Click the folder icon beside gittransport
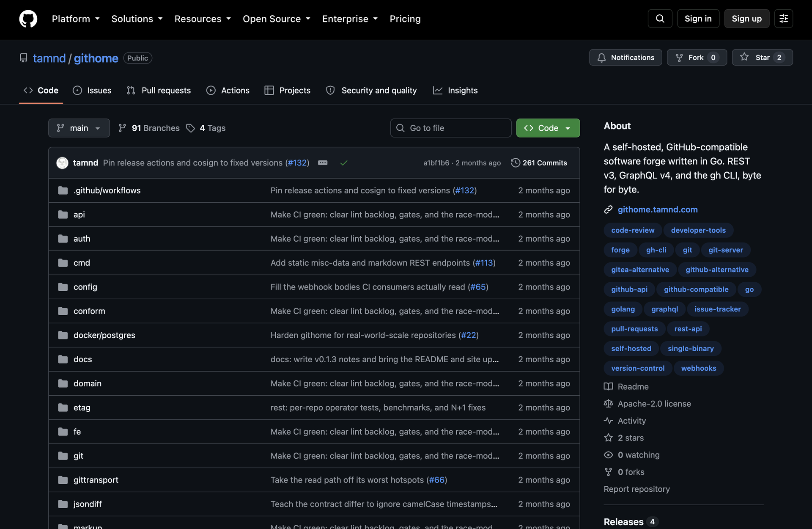Image resolution: width=812 pixels, height=529 pixels. (63, 480)
